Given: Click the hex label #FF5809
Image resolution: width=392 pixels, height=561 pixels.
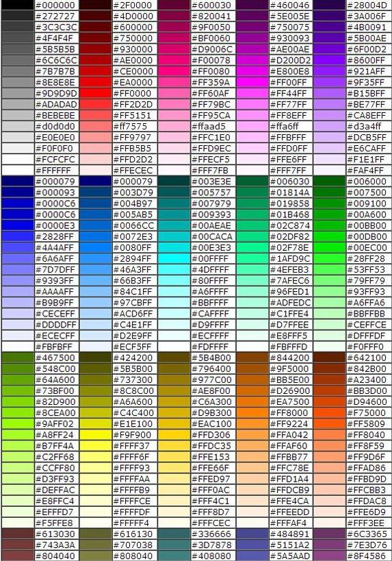Looking at the screenshot, I should coord(366,424).
